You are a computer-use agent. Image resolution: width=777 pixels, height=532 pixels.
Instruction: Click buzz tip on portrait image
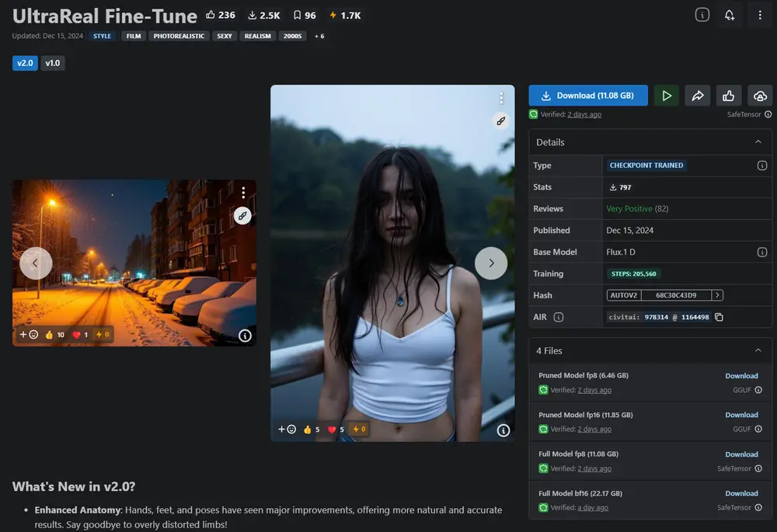tap(359, 429)
